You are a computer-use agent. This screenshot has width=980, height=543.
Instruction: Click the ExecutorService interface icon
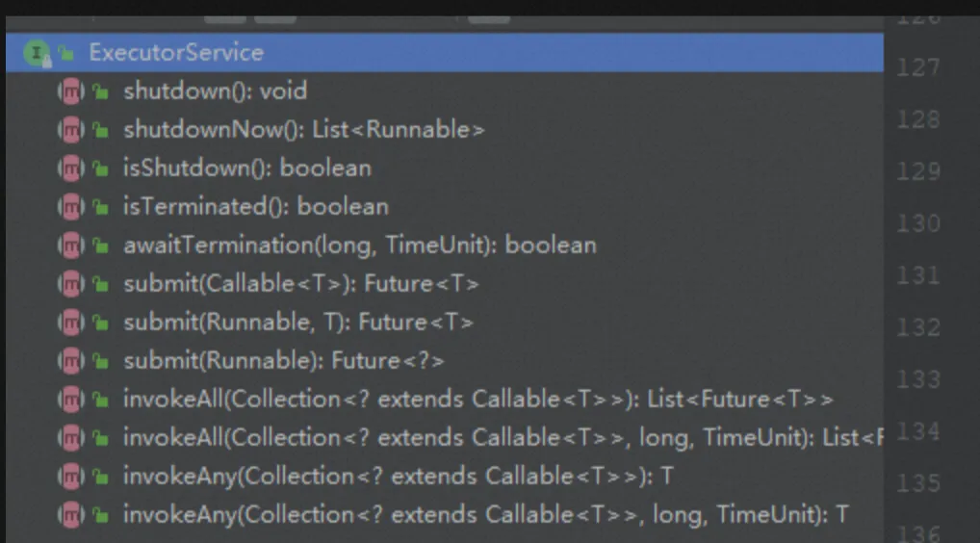click(36, 53)
